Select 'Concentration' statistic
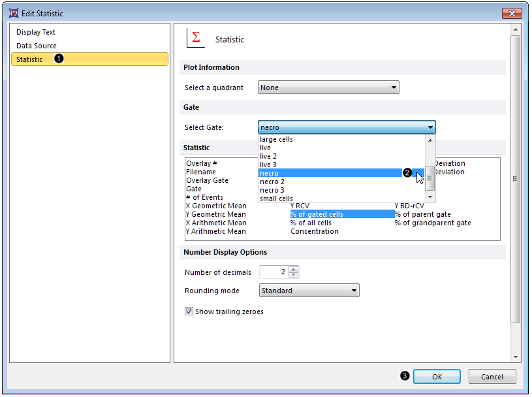 pos(314,231)
